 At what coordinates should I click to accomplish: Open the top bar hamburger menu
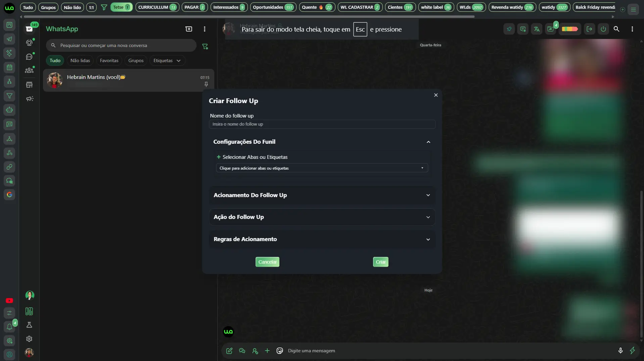pyautogui.click(x=633, y=9)
